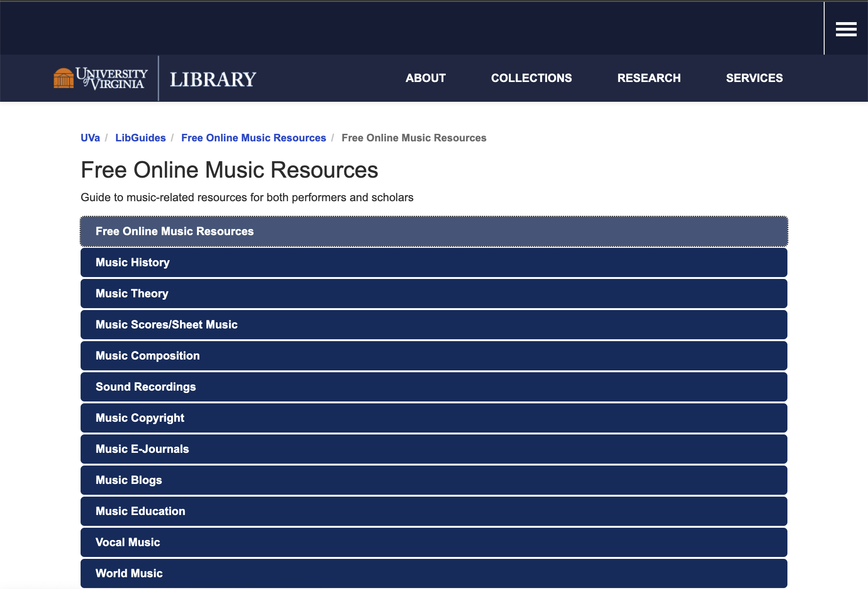This screenshot has height=589, width=868.
Task: Follow the UVa breadcrumb link
Action: pyautogui.click(x=90, y=138)
